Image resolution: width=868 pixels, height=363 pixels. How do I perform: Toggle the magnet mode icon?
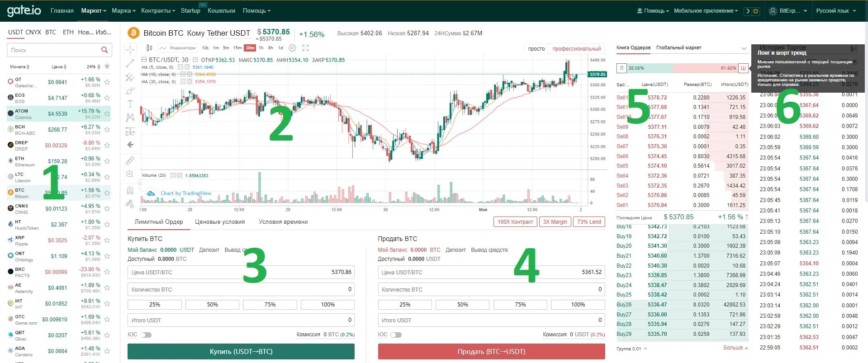[x=130, y=190]
